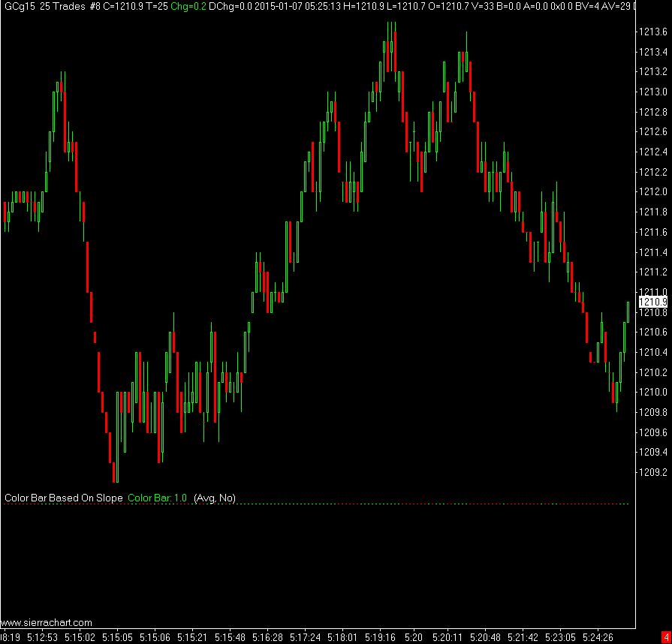The image size is (672, 644).
Task: Click the GCg15 symbol in chart header
Action: point(20,7)
